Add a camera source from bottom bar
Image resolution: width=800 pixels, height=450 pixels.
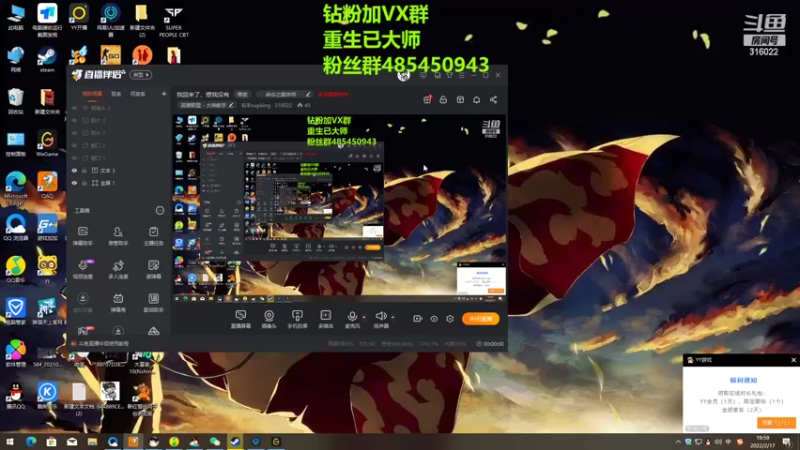pyautogui.click(x=269, y=315)
